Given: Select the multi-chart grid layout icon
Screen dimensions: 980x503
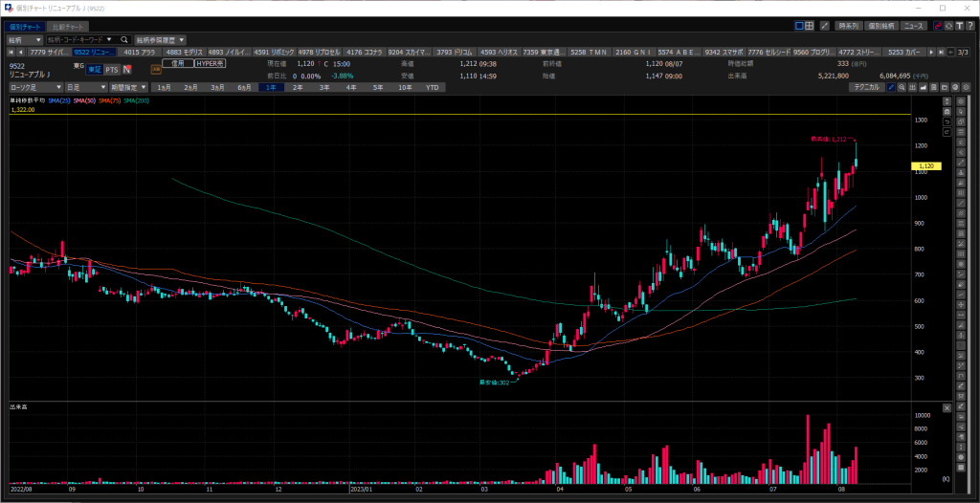Looking at the screenshot, I should (810, 26).
